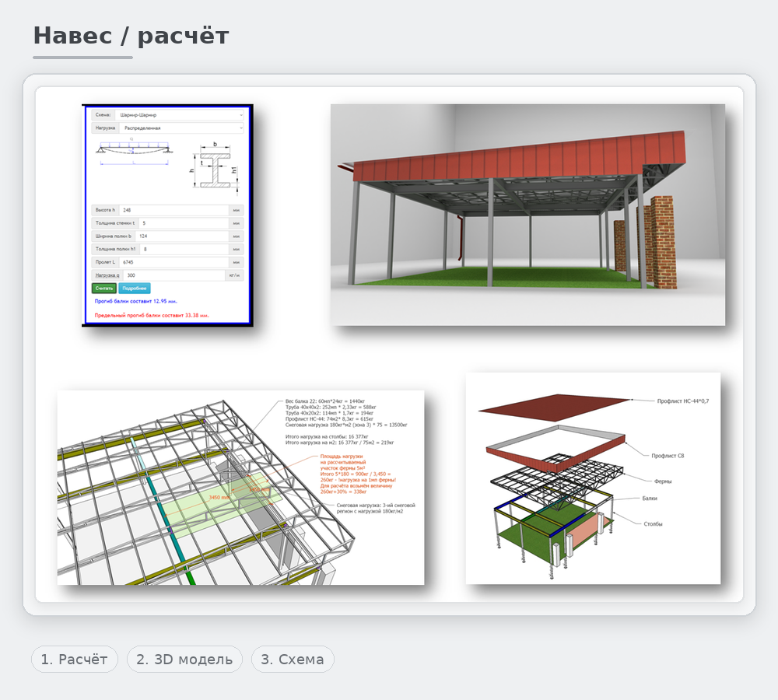Click the red 'Предельный прогиб балки' result text
The height and width of the screenshot is (700, 778).
click(x=152, y=315)
